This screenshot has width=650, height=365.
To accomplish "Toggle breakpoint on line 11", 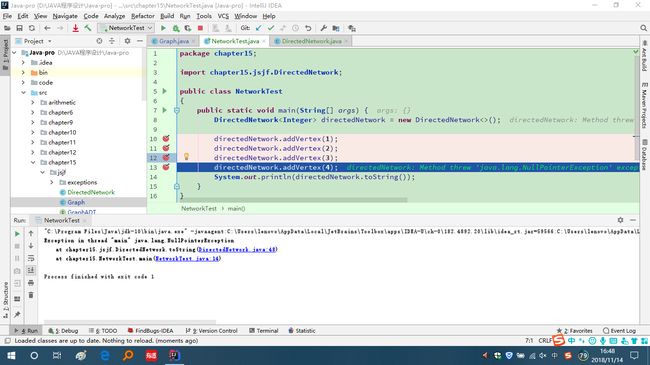I will 166,148.
